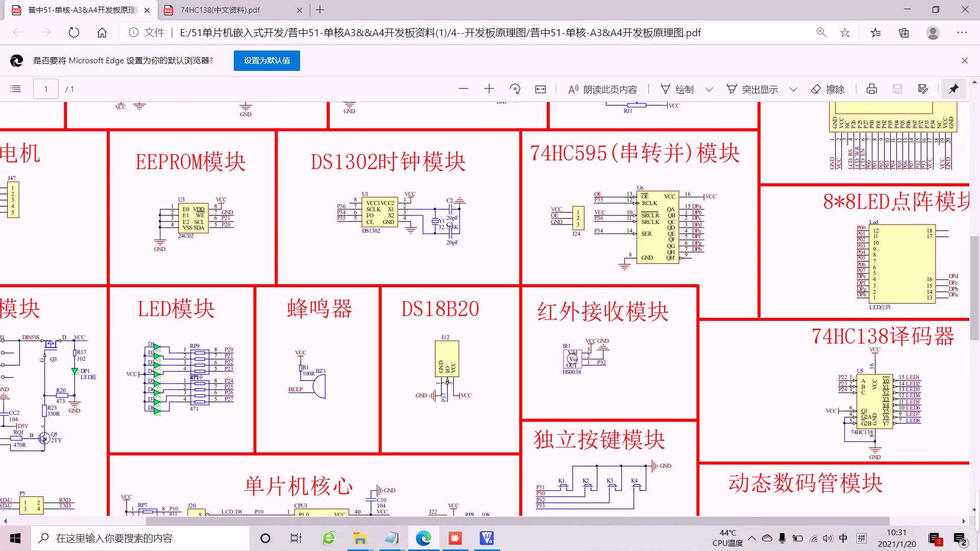Click the rotate page icon
Viewport: 980px width, 551px height.
[x=515, y=89]
